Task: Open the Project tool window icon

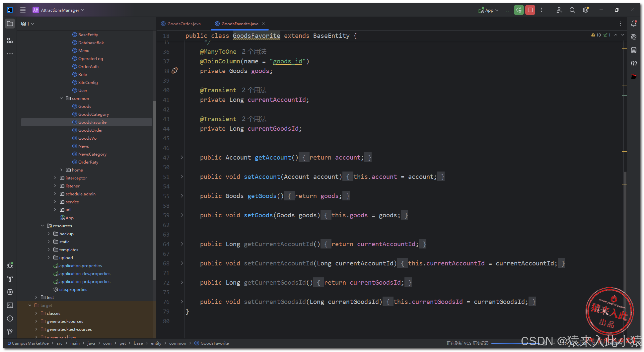Action: 10,24
